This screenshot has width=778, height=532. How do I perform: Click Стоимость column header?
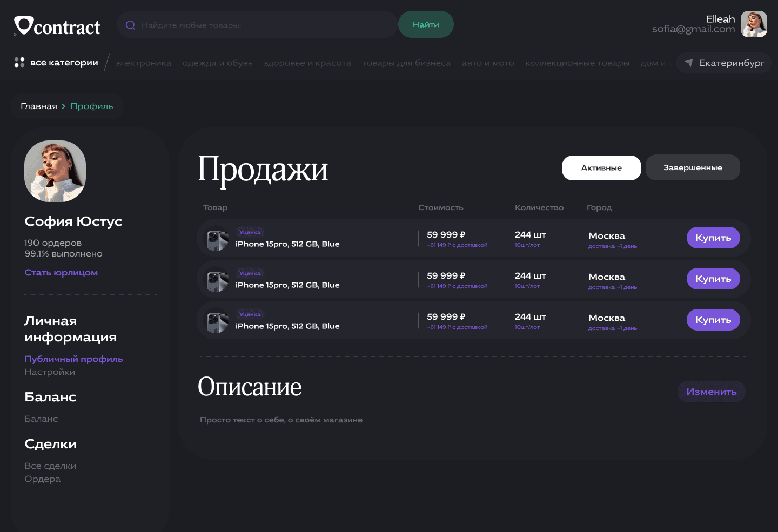(x=441, y=208)
